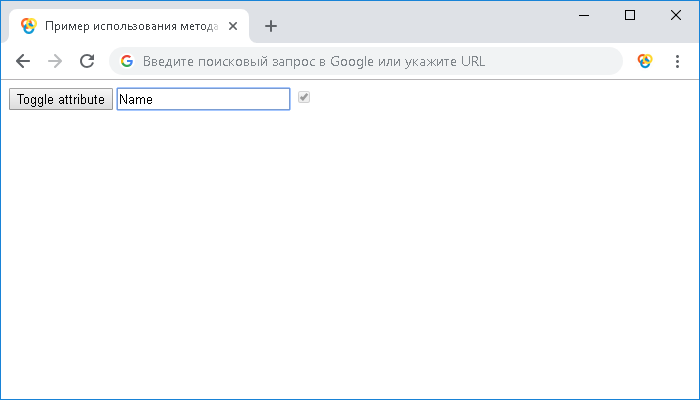Go back to the previous page
This screenshot has height=400, width=700.
tap(23, 61)
